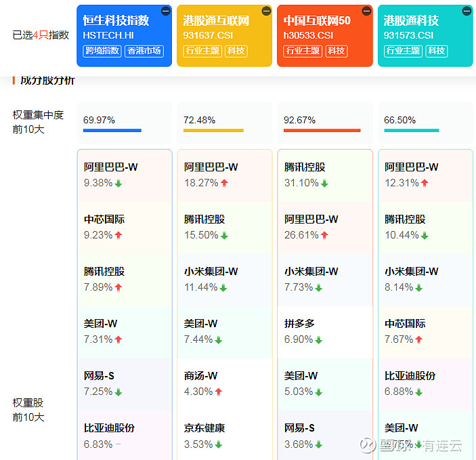Viewport: 476px width, 460px height.
Task: Click the 权重股 前10大 row label
Action: point(28,410)
